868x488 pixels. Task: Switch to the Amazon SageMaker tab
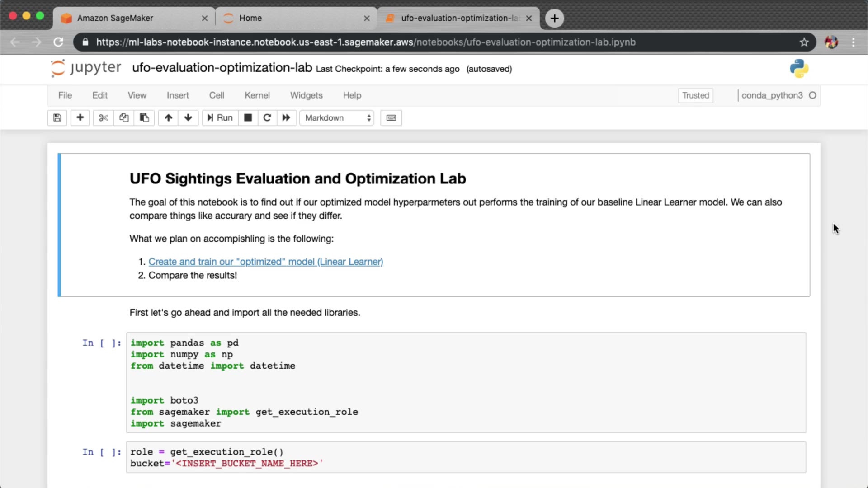pyautogui.click(x=115, y=18)
